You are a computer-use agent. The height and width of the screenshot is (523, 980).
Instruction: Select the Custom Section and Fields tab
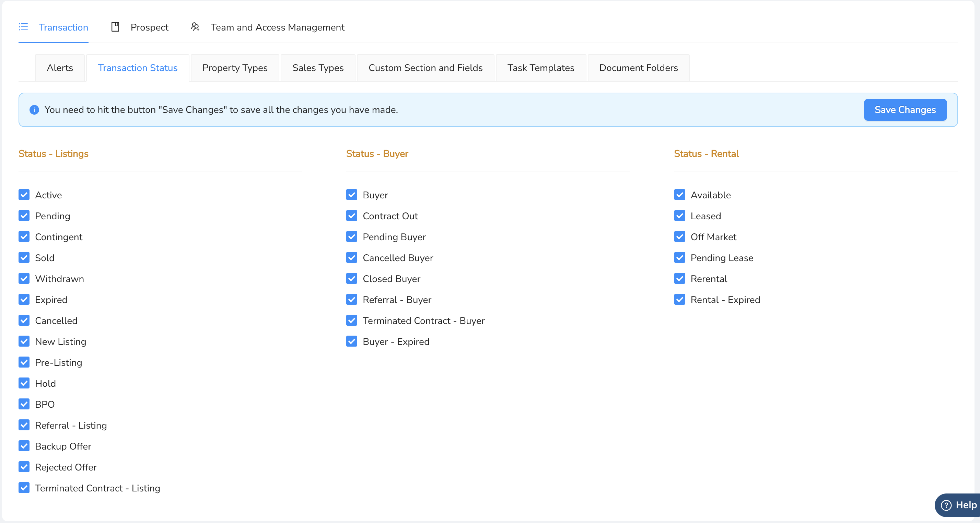[x=425, y=68]
